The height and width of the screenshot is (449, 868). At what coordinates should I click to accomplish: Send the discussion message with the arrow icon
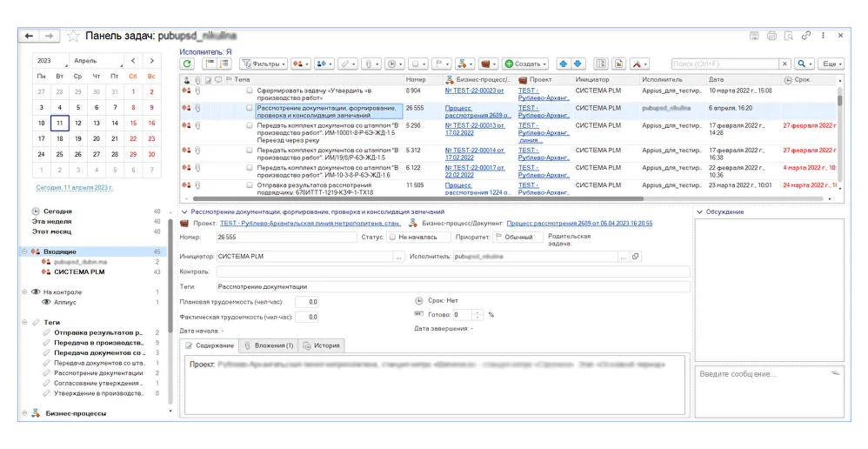(x=835, y=373)
